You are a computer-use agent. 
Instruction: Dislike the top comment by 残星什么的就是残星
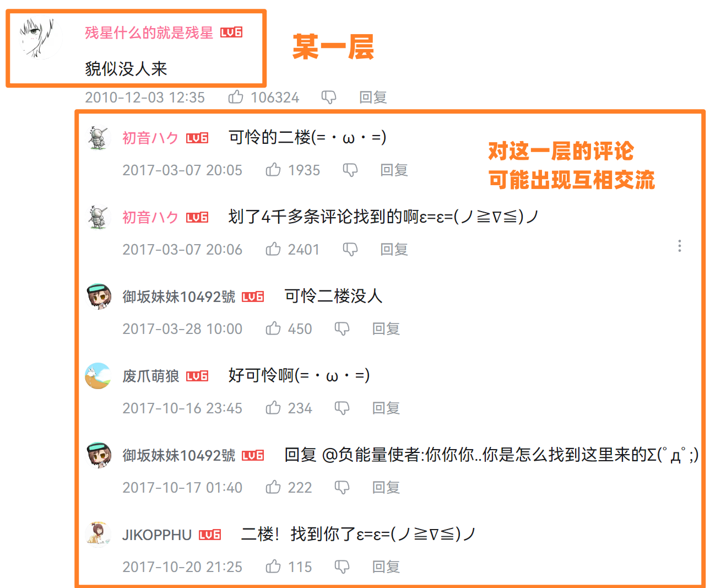coord(329,98)
